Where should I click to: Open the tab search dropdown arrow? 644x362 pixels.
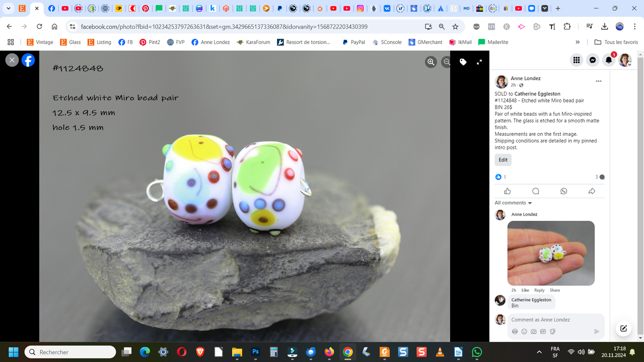tap(8, 8)
